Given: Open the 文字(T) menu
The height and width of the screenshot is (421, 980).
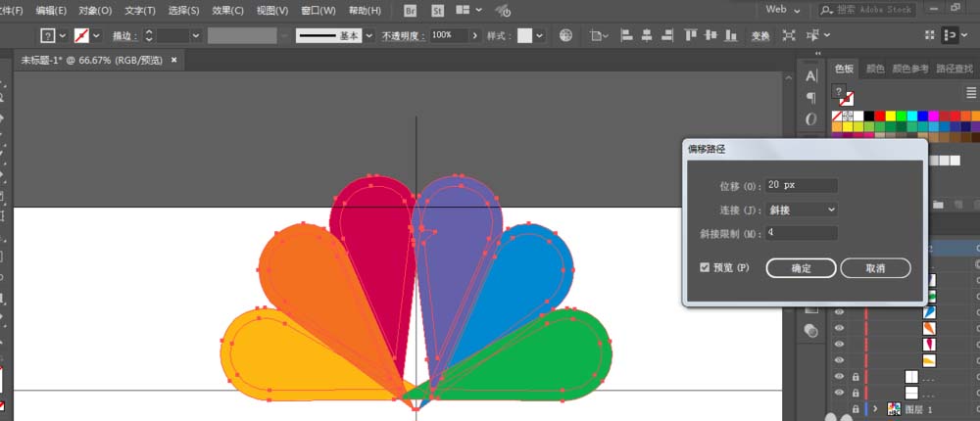Looking at the screenshot, I should point(140,11).
